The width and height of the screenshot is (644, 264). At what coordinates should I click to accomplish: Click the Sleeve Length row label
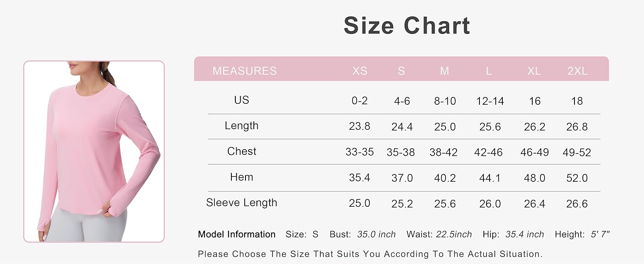pyautogui.click(x=241, y=203)
